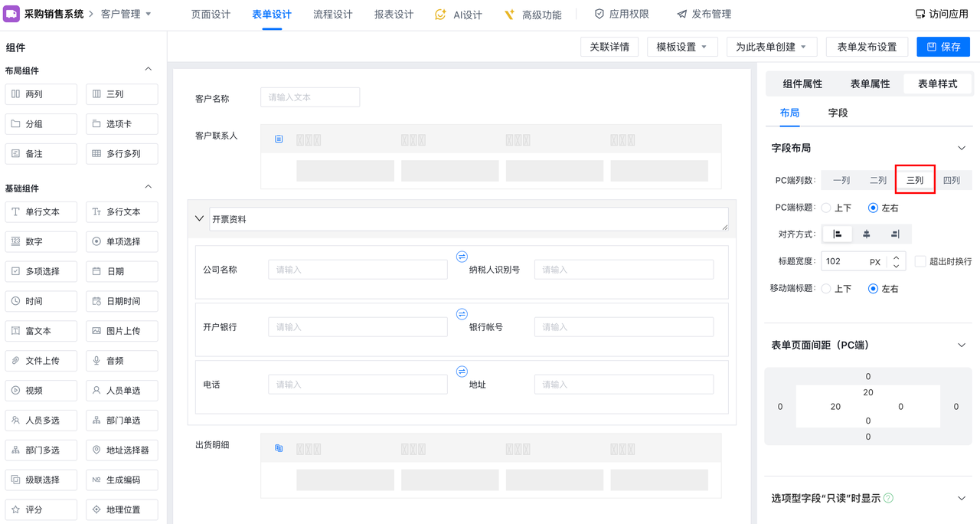
Task: Add the 图片上传 component
Action: coord(122,331)
